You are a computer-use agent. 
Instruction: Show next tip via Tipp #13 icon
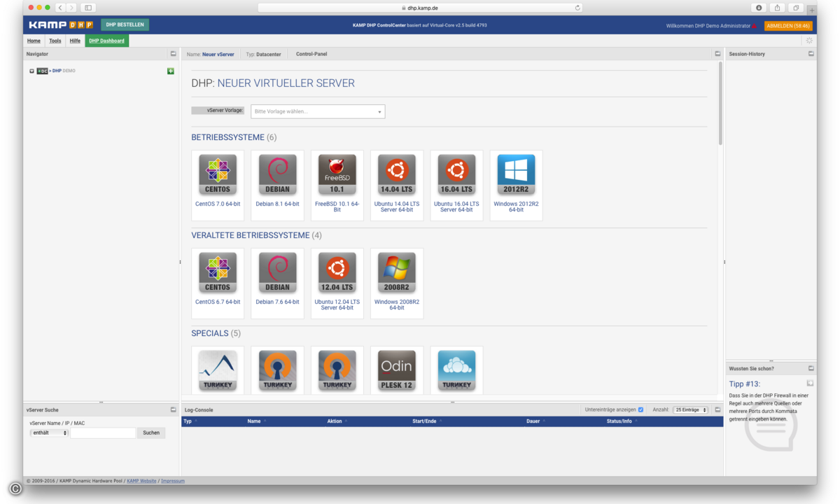tap(810, 384)
